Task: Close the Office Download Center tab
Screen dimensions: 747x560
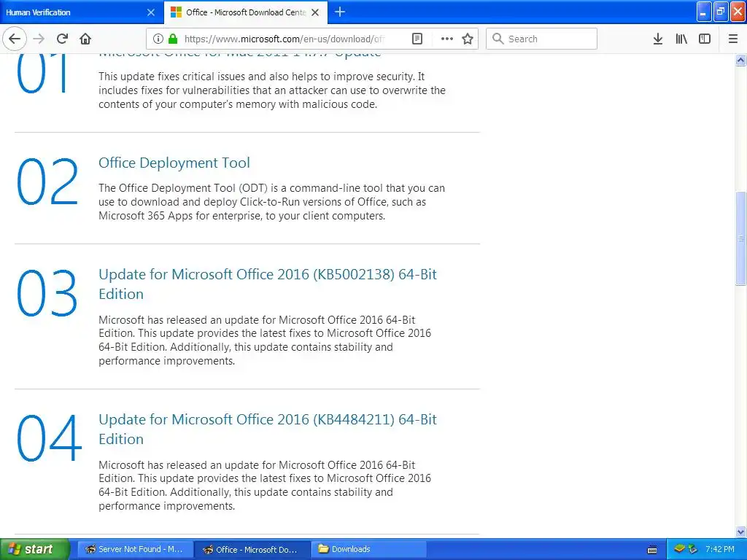Action: coord(315,12)
